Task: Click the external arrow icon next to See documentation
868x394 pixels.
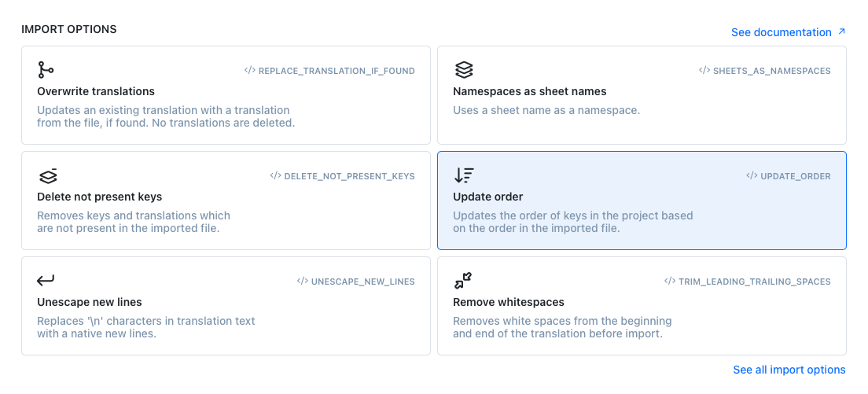Action: click(x=841, y=32)
